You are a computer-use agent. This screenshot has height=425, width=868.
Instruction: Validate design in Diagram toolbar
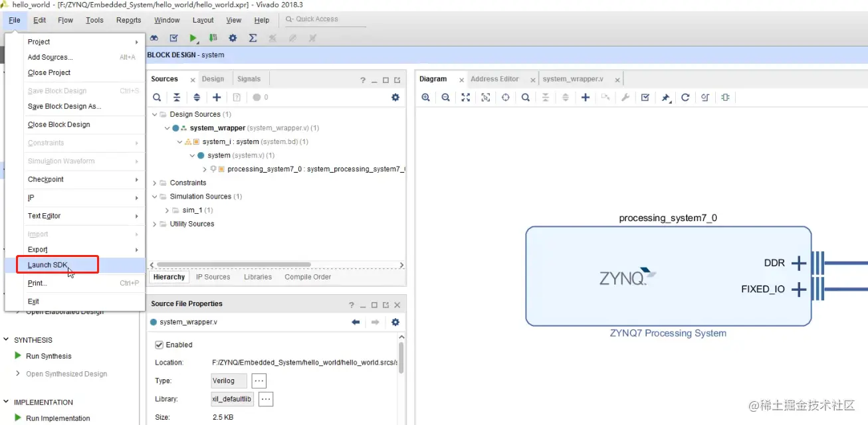[x=645, y=98]
